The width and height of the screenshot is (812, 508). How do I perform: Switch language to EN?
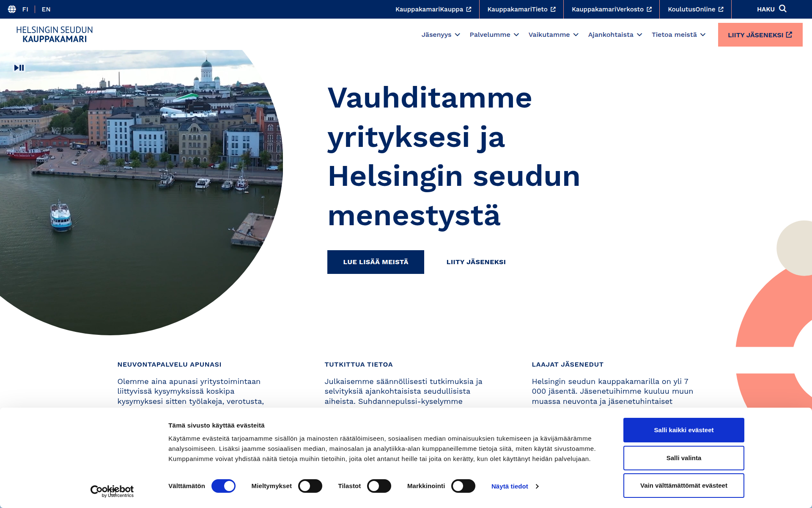coord(46,9)
